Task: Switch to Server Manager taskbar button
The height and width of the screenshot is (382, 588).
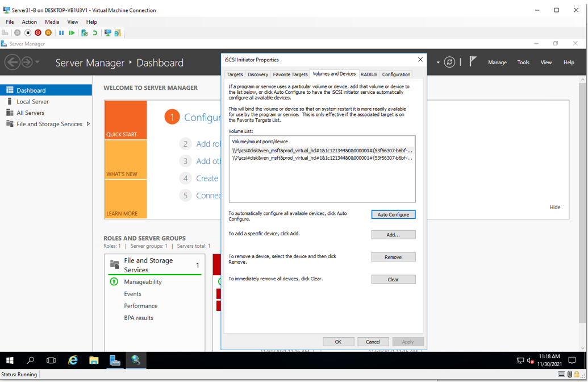Action: tap(115, 360)
